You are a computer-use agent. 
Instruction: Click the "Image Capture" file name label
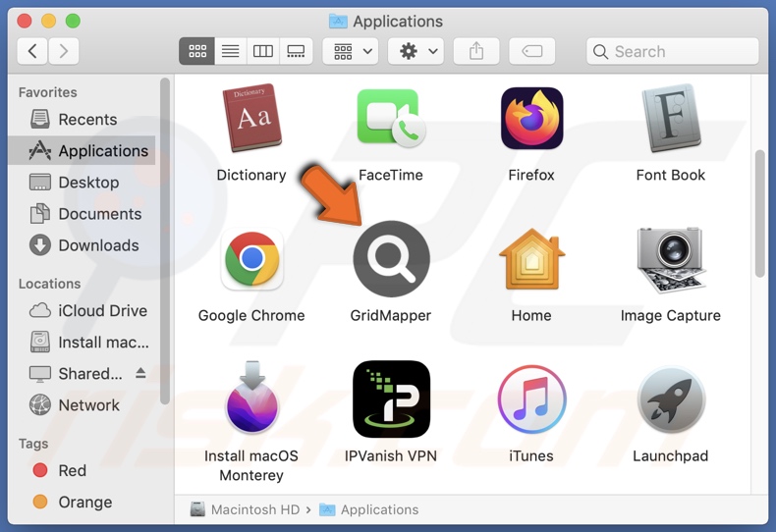pyautogui.click(x=671, y=315)
